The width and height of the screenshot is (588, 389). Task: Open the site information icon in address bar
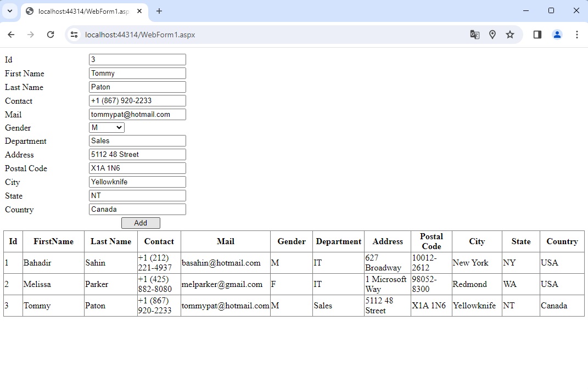click(x=74, y=35)
